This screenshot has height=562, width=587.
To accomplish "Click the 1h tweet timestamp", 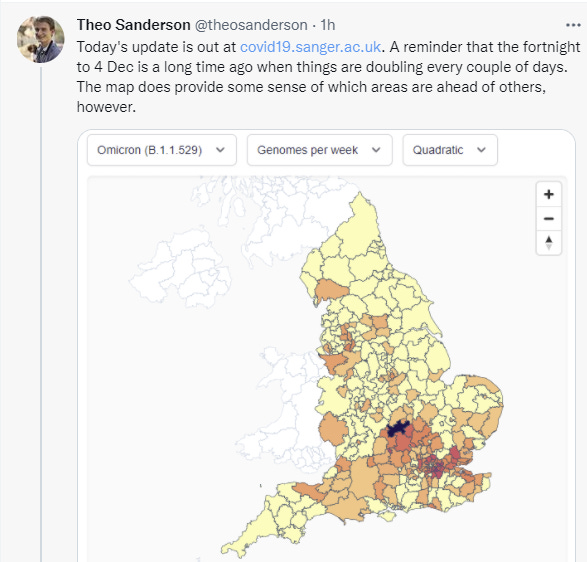I will coord(328,25).
